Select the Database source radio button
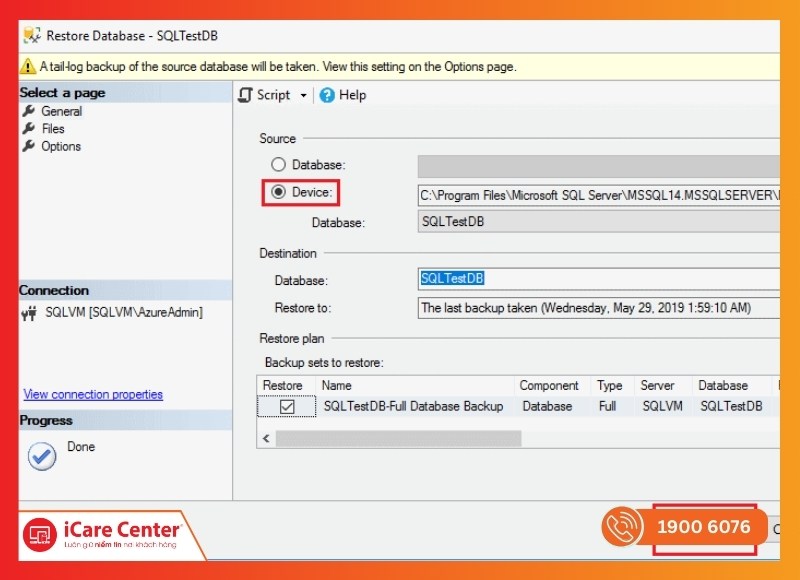This screenshot has width=800, height=580. (x=278, y=164)
